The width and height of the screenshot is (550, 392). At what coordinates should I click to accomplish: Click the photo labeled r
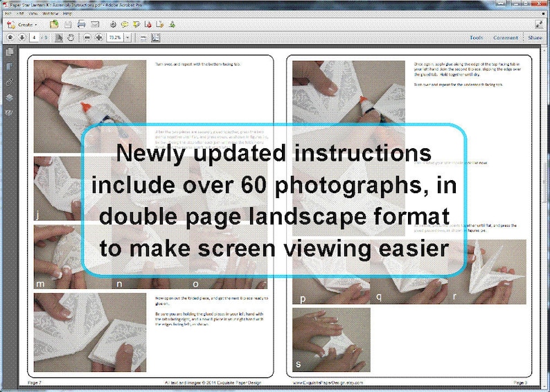pos(487,271)
